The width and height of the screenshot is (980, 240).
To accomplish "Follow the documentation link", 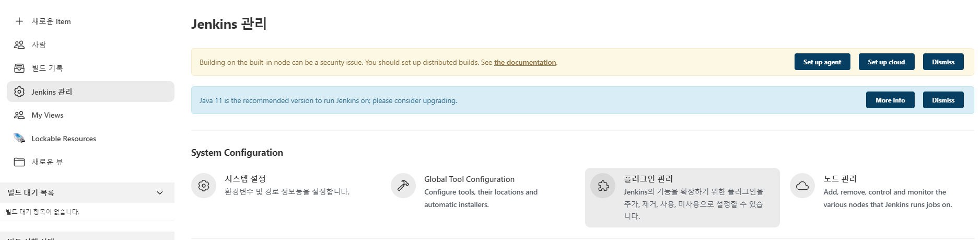I will pyautogui.click(x=525, y=62).
